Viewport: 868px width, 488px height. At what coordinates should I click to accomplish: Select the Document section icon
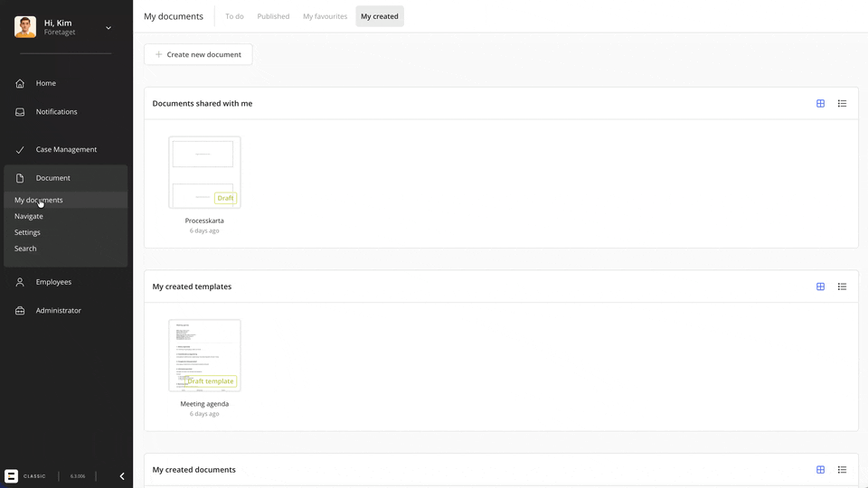coord(20,178)
